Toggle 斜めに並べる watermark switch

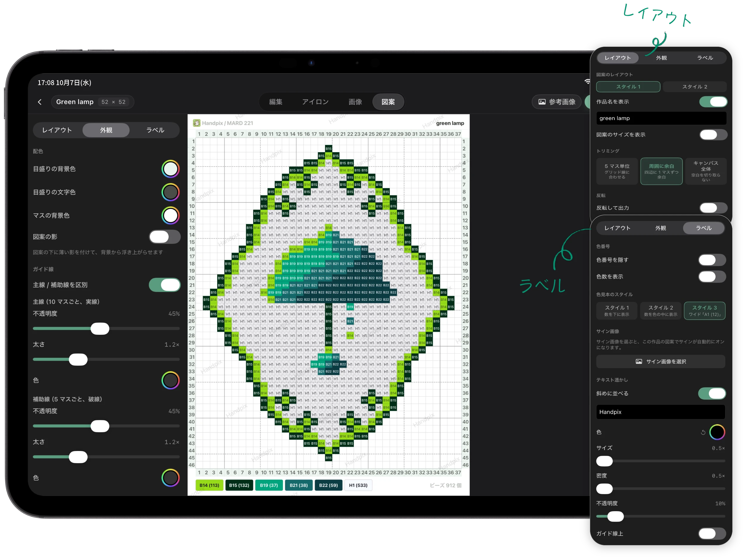[x=712, y=393]
